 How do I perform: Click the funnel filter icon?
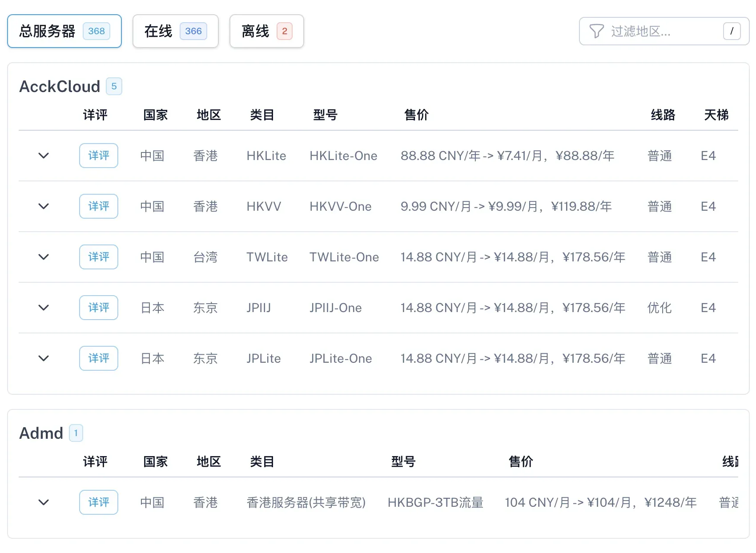tap(596, 31)
